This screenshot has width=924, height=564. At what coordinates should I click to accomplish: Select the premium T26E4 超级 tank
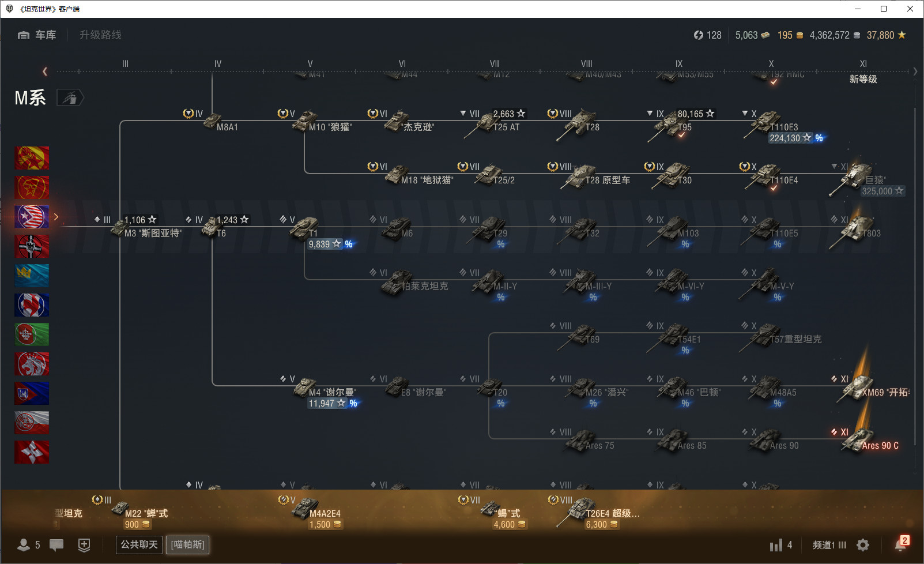pos(594,512)
